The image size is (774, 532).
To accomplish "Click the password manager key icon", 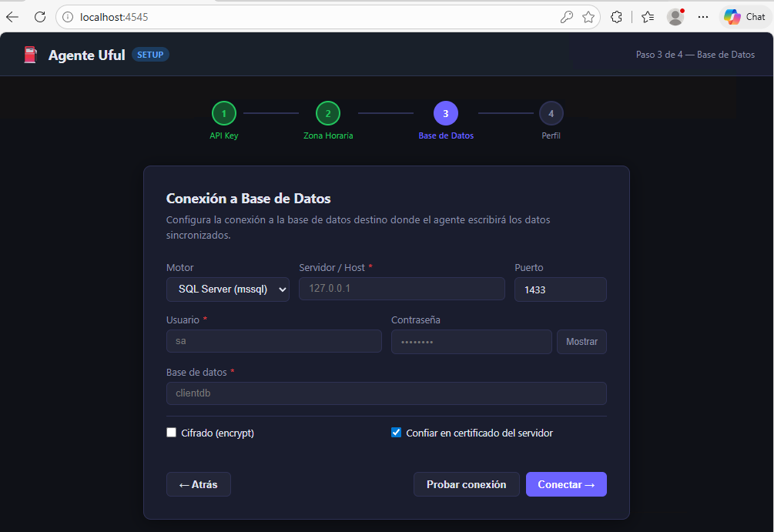I will point(567,16).
